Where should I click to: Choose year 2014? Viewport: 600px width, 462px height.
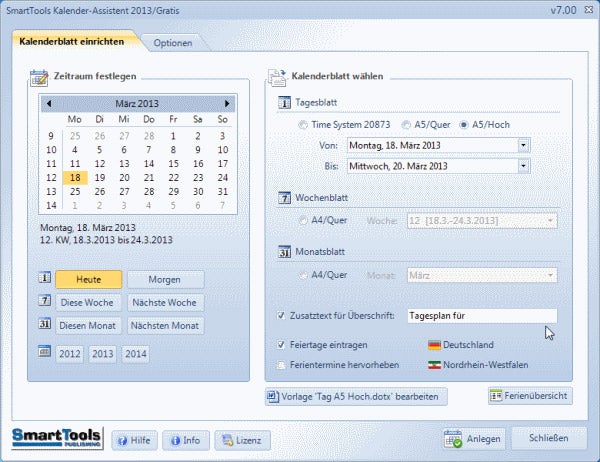(x=135, y=354)
